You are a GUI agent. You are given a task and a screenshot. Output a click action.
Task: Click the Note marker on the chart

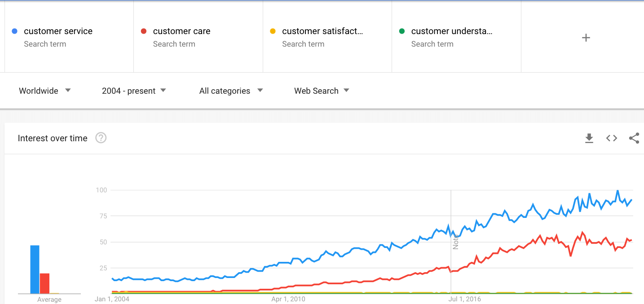pos(455,241)
